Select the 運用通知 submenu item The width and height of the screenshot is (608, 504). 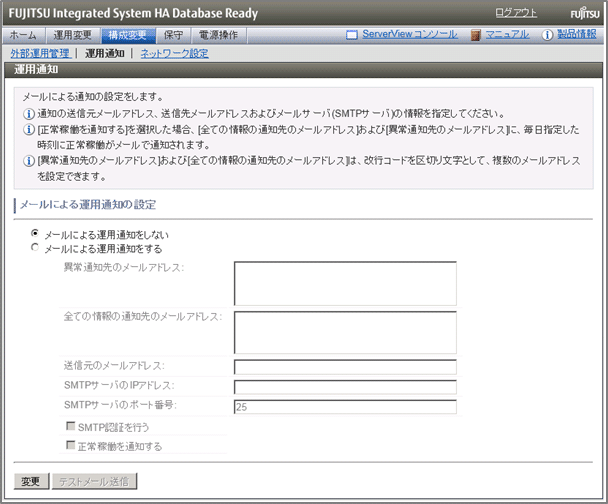[105, 54]
